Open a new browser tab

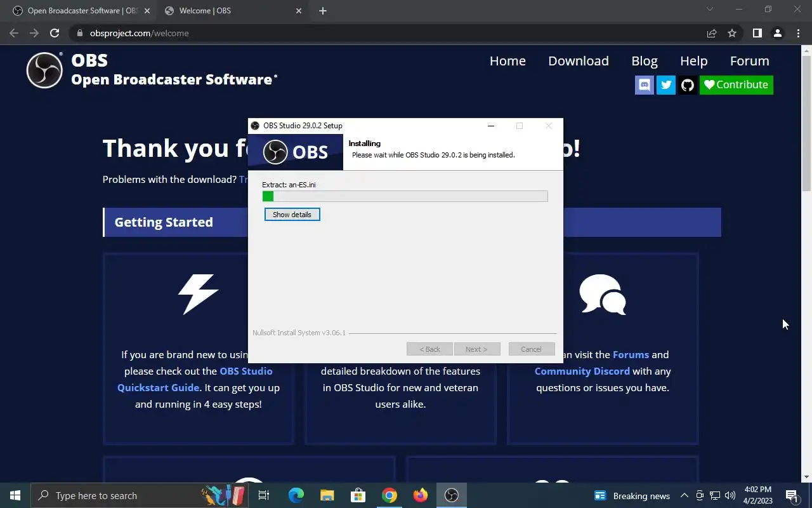323,11
